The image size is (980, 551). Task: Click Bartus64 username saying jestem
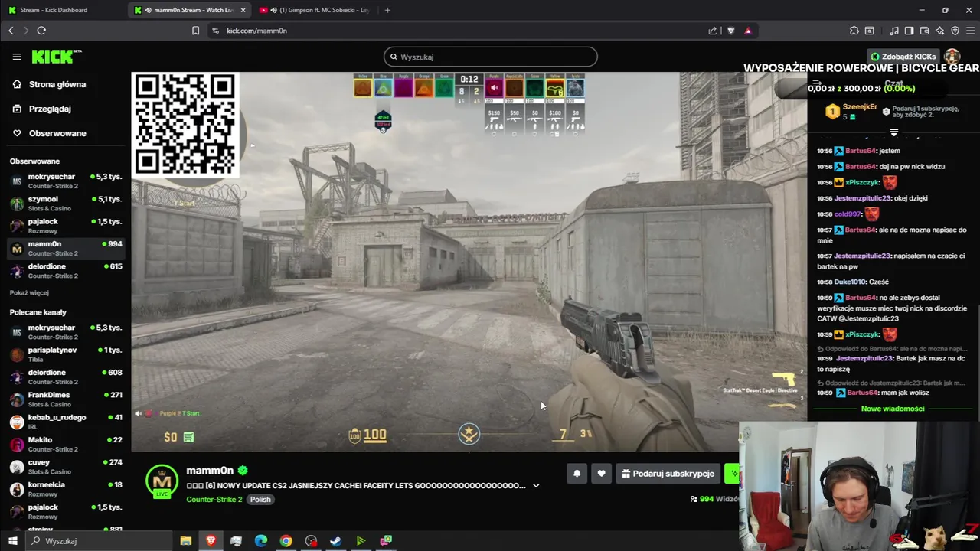pyautogui.click(x=861, y=151)
